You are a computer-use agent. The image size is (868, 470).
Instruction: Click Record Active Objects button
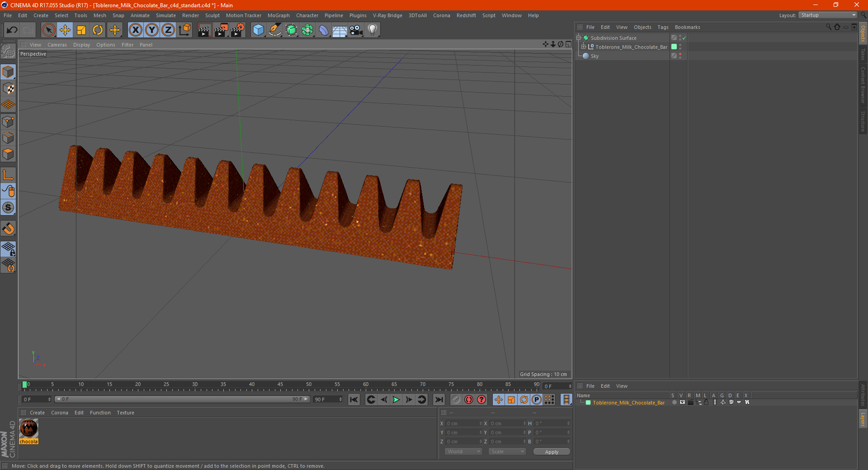tap(456, 399)
